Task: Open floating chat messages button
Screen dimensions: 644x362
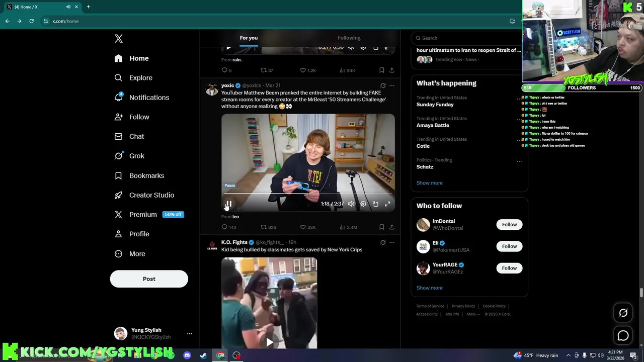Action: pyautogui.click(x=623, y=336)
